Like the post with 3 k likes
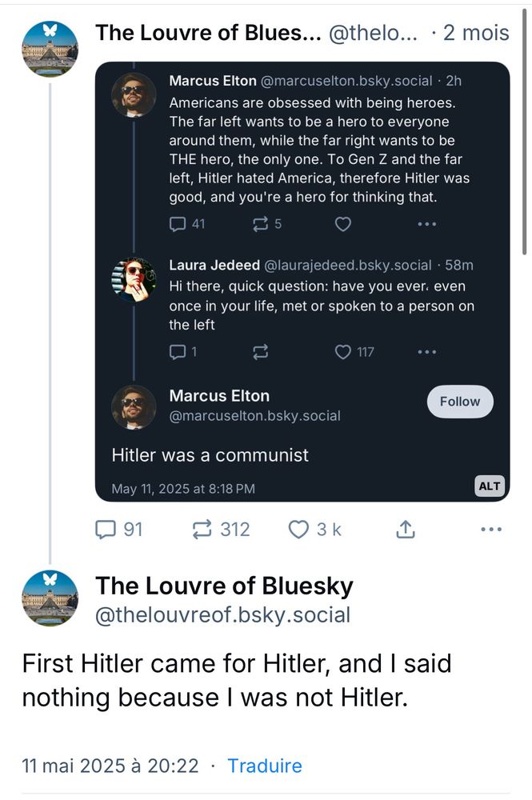Image resolution: width=532 pixels, height=800 pixels. pos(314,529)
